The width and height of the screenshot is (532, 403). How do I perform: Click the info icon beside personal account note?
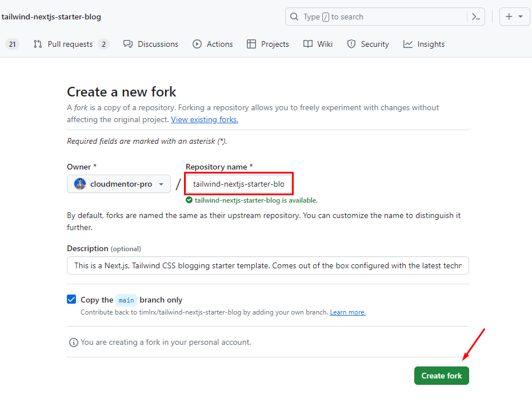[x=73, y=342]
